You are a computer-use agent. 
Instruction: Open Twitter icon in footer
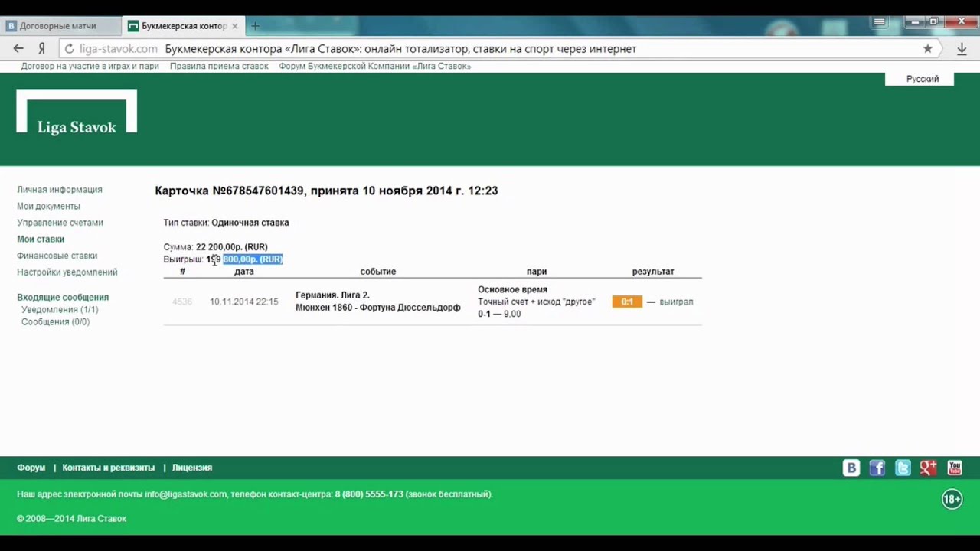[903, 468]
